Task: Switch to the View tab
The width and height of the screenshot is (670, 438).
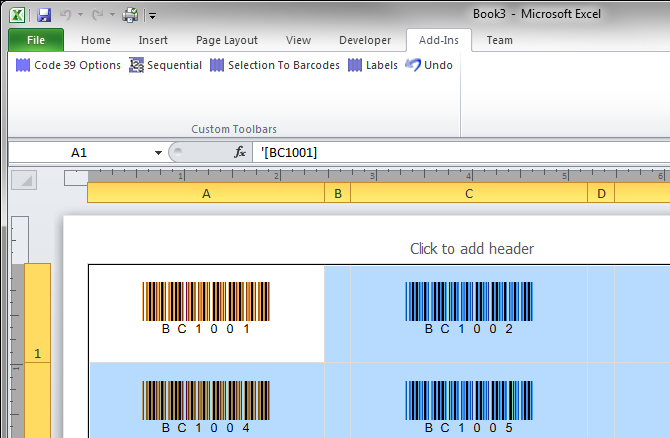Action: [x=298, y=40]
